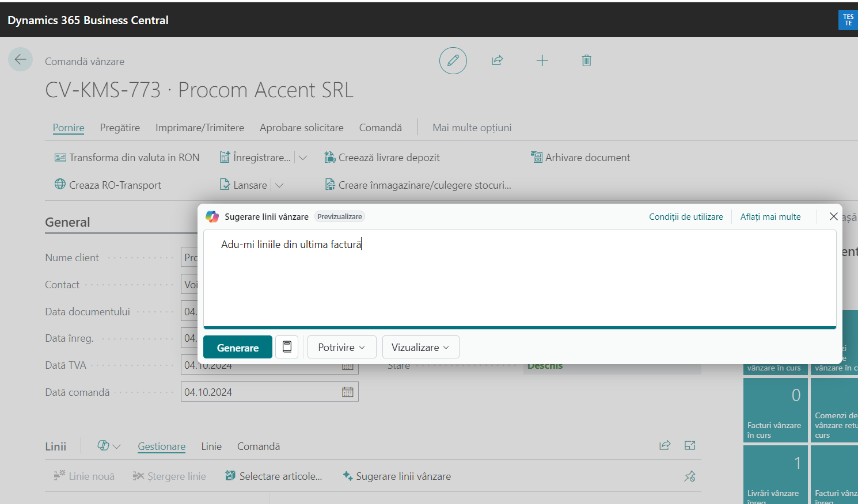Open the Vizualizare dropdown
Image resolution: width=858 pixels, height=504 pixels.
420,348
